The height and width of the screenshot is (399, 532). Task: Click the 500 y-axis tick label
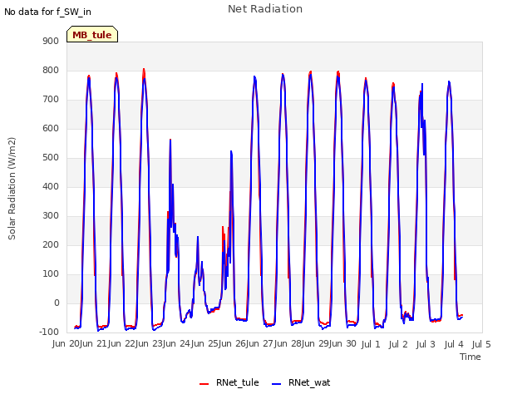coord(51,158)
